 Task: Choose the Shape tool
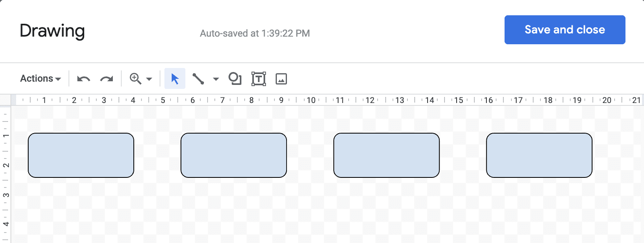[x=235, y=79]
